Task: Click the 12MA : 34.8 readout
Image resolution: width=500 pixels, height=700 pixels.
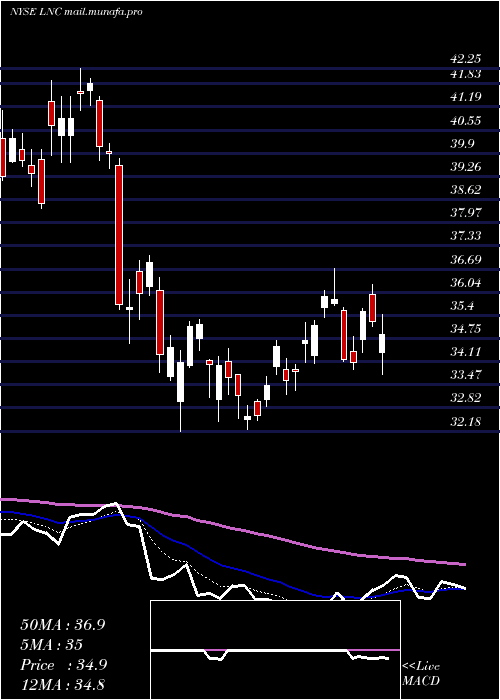Action: 62,685
